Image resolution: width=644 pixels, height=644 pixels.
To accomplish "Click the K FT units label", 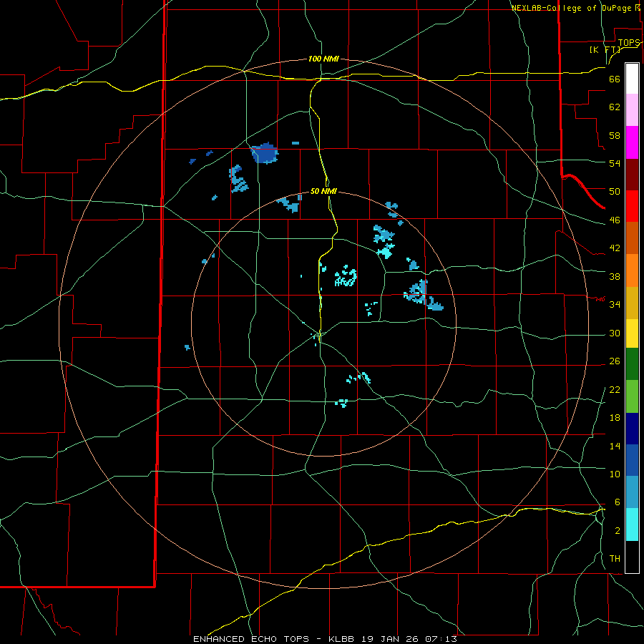I will click(605, 49).
